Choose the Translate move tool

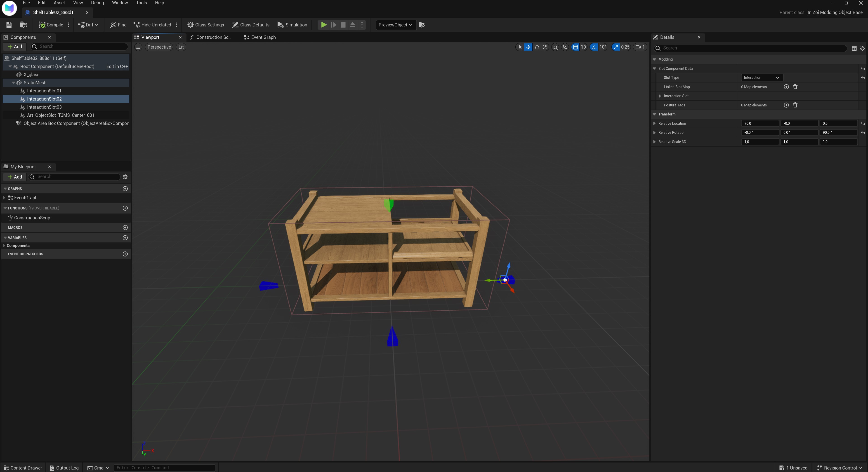[x=528, y=47]
